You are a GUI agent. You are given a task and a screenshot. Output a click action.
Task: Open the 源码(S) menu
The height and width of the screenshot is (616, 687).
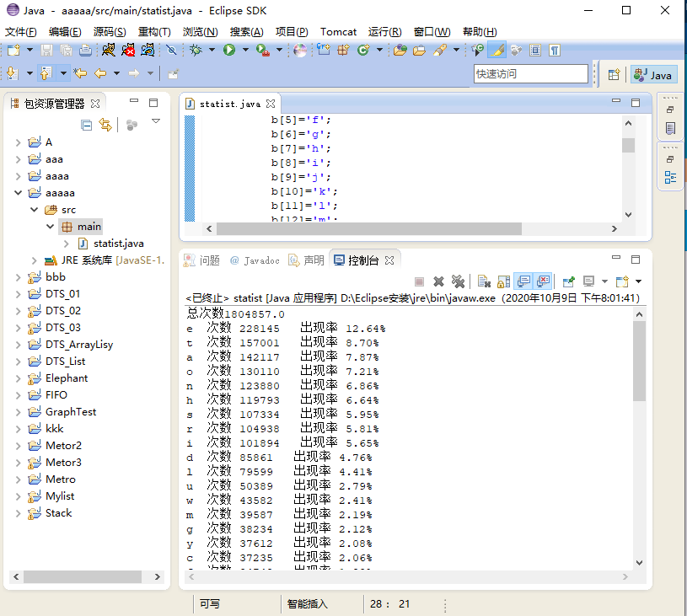tap(110, 31)
